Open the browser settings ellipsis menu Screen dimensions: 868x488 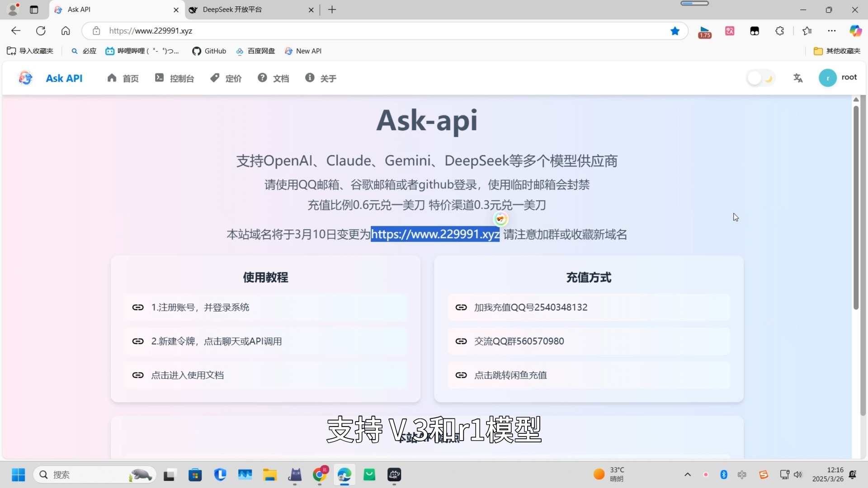pos(832,31)
